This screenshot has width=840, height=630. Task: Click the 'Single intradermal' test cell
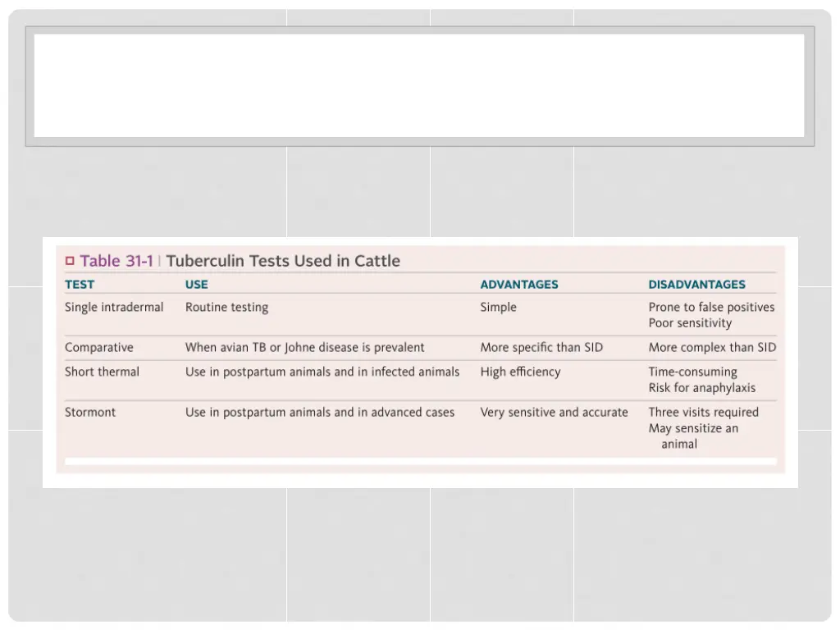pos(114,308)
